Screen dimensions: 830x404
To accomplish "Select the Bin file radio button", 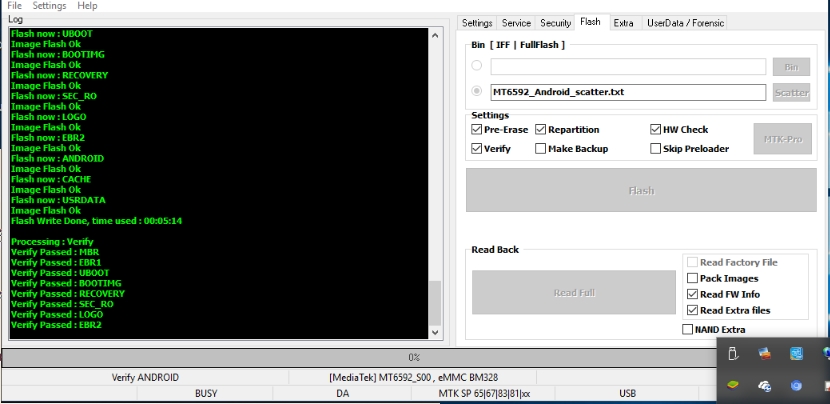I will [x=477, y=66].
